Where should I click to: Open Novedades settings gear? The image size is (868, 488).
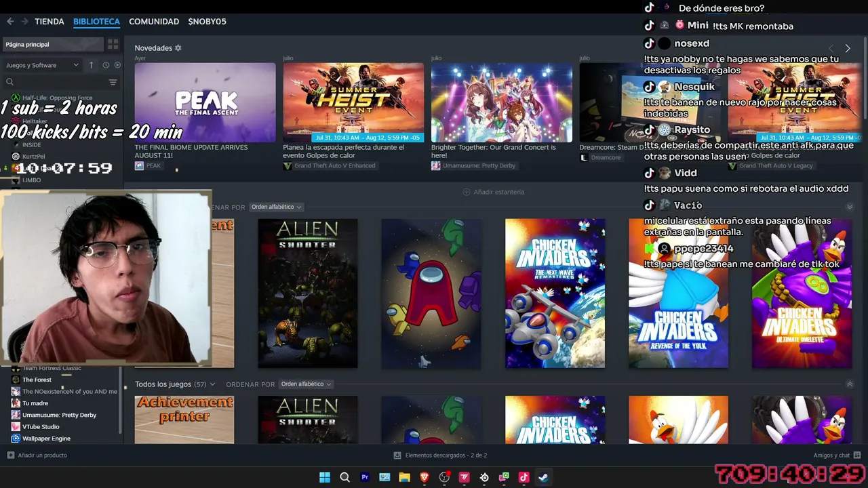pos(178,48)
